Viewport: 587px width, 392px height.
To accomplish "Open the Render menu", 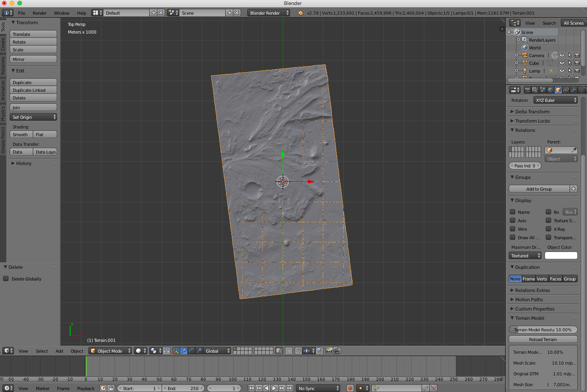I will pyautogui.click(x=39, y=13).
